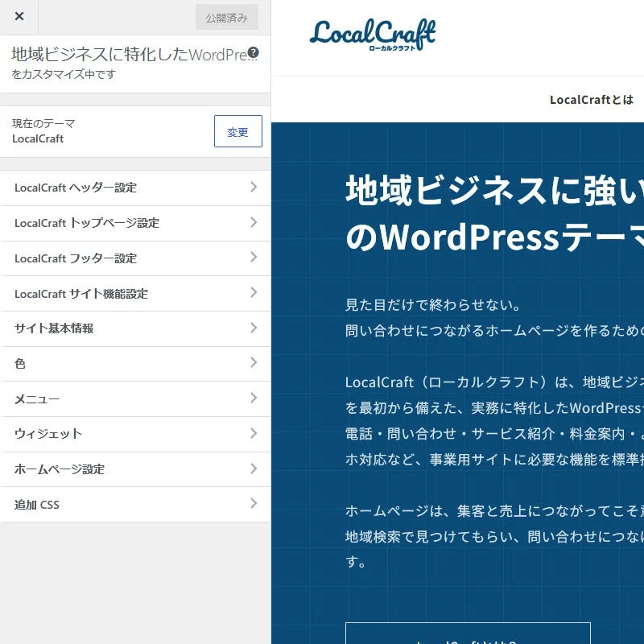Image resolution: width=644 pixels, height=644 pixels.
Task: Click LocalCraftとは navigation link
Action: [592, 100]
